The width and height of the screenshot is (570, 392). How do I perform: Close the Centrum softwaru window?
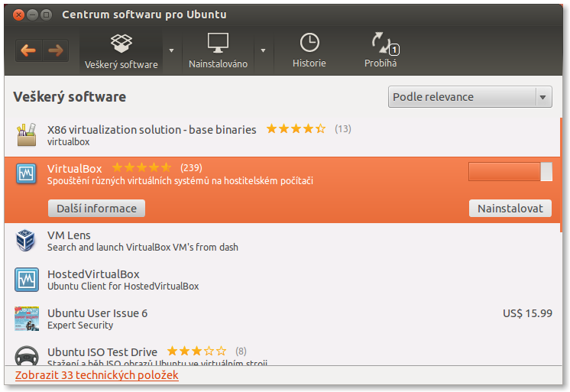pyautogui.click(x=18, y=15)
